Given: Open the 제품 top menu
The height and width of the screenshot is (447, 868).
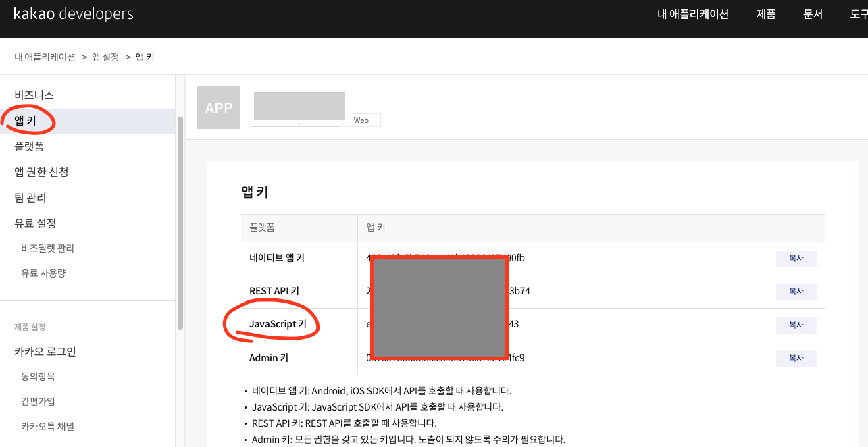Looking at the screenshot, I should click(766, 14).
